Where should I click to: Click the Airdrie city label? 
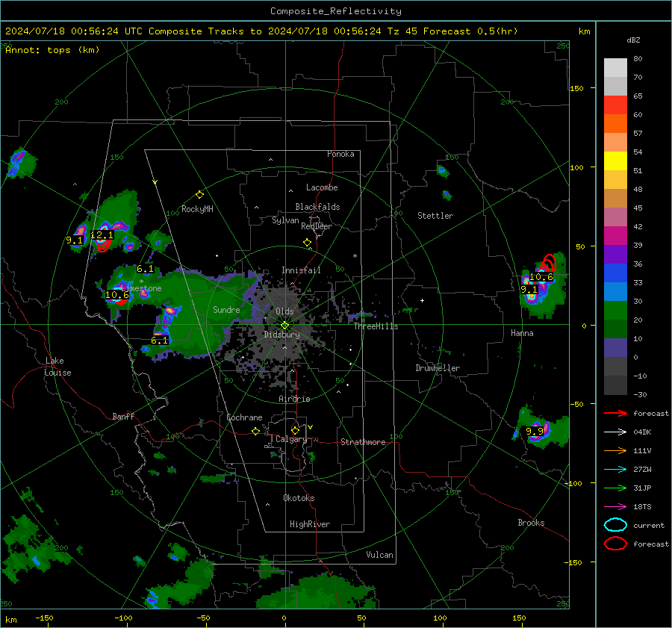point(294,399)
